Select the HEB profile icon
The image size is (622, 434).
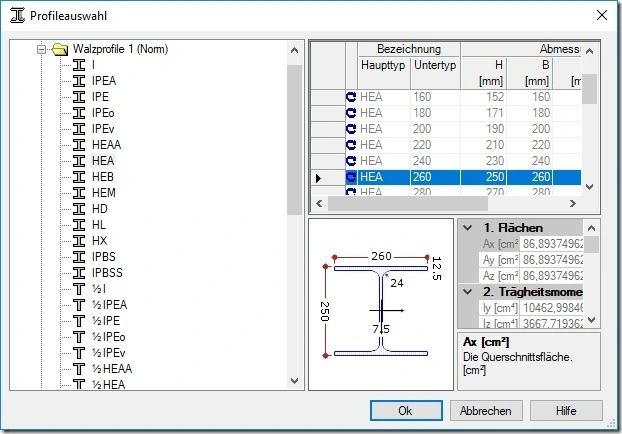pos(79,177)
